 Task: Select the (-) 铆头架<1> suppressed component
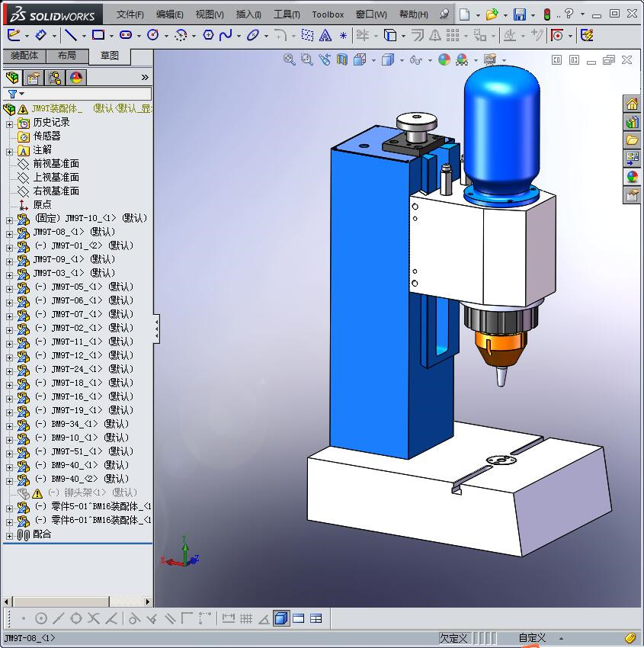pos(92,492)
